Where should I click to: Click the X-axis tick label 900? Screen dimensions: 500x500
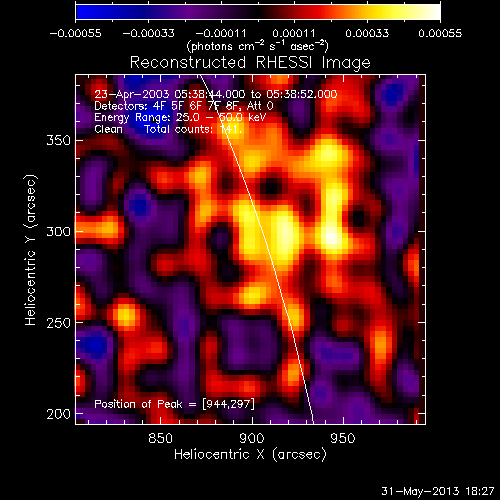click(252, 438)
